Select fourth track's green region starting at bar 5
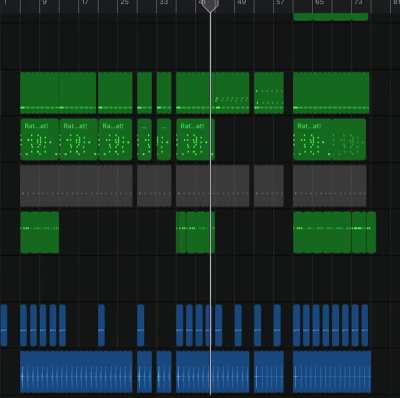The width and height of the screenshot is (400, 398). 40,232
